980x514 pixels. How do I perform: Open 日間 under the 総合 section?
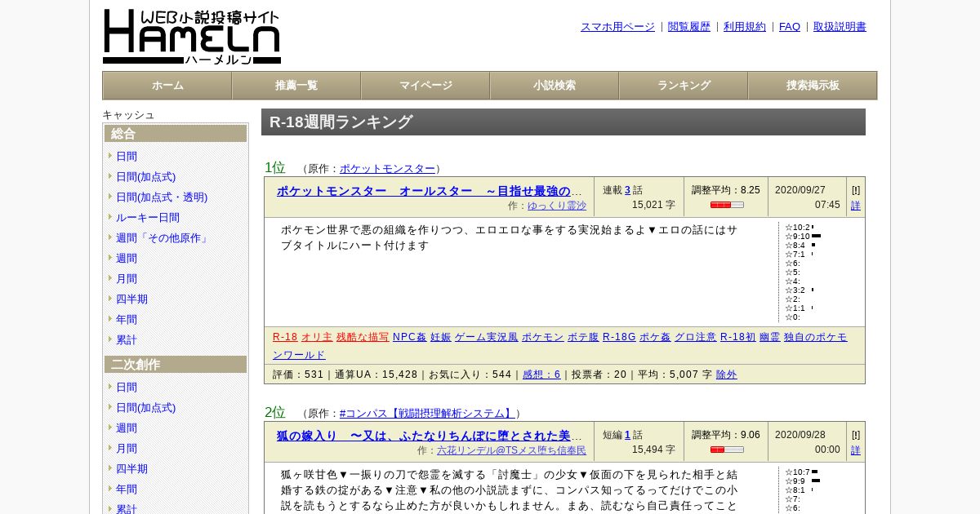(x=127, y=156)
